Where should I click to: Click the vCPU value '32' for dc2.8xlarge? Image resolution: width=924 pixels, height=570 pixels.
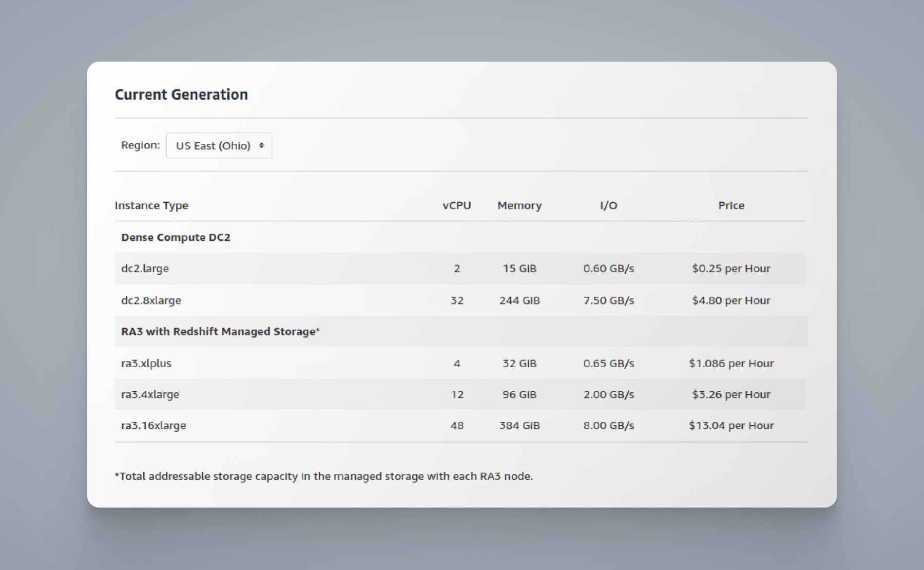coord(457,300)
